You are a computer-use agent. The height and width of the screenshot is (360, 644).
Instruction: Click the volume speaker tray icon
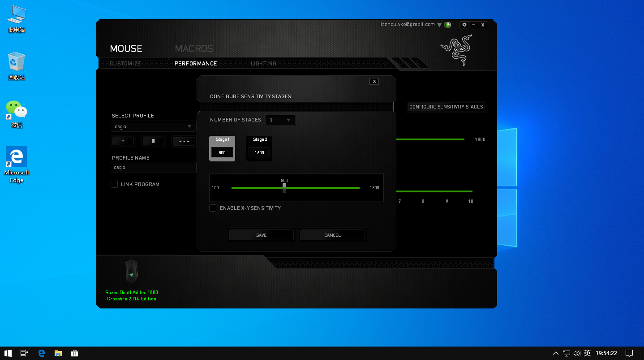pos(577,353)
